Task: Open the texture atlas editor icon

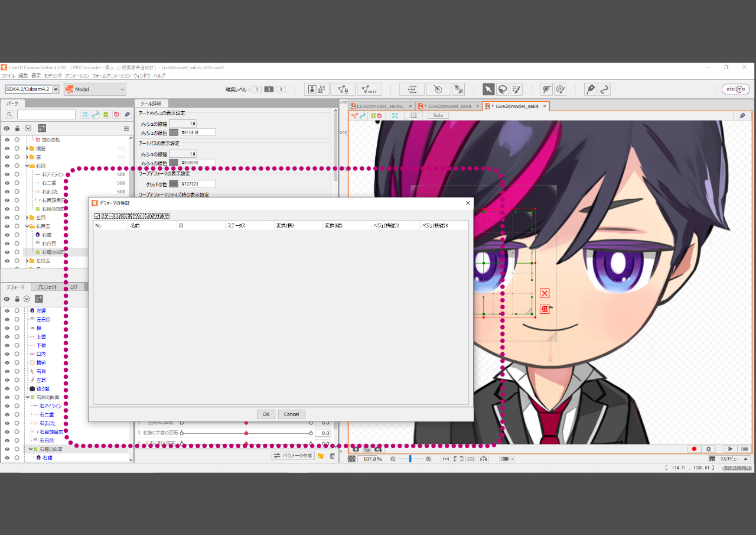Action: 317,89
